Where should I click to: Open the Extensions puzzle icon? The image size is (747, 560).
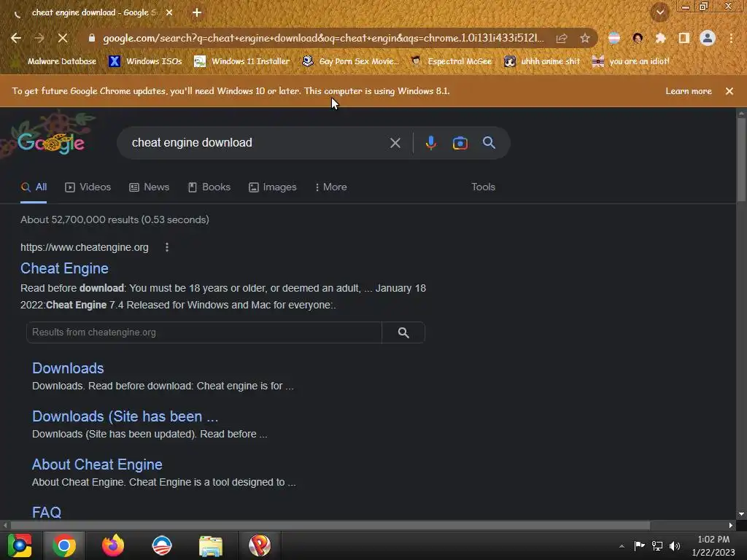(x=660, y=38)
